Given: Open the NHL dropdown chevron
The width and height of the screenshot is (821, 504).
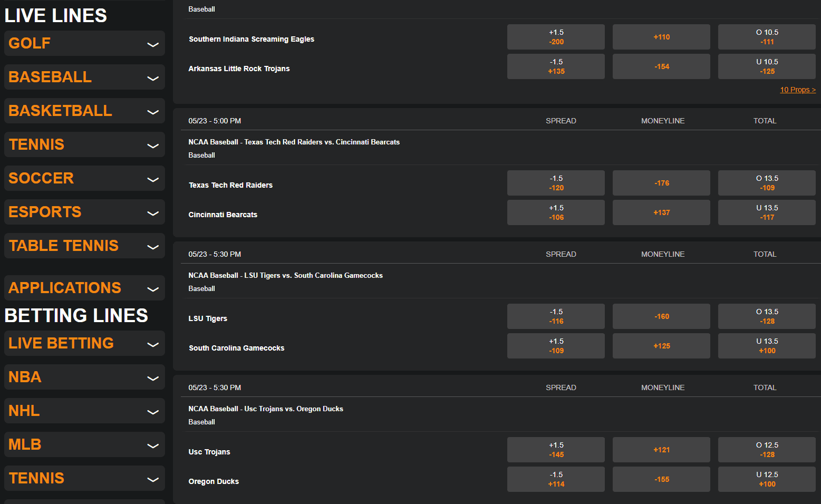Looking at the screenshot, I should pyautogui.click(x=84, y=411).
